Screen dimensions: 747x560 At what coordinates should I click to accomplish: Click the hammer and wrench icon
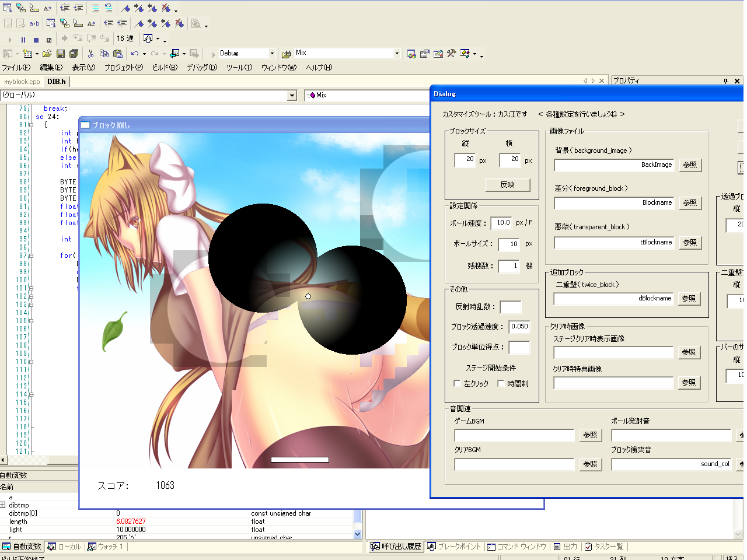[451, 54]
